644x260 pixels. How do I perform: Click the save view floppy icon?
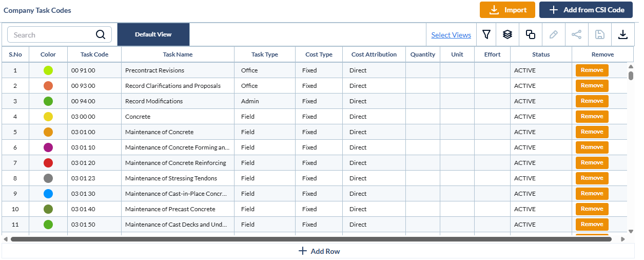[599, 35]
